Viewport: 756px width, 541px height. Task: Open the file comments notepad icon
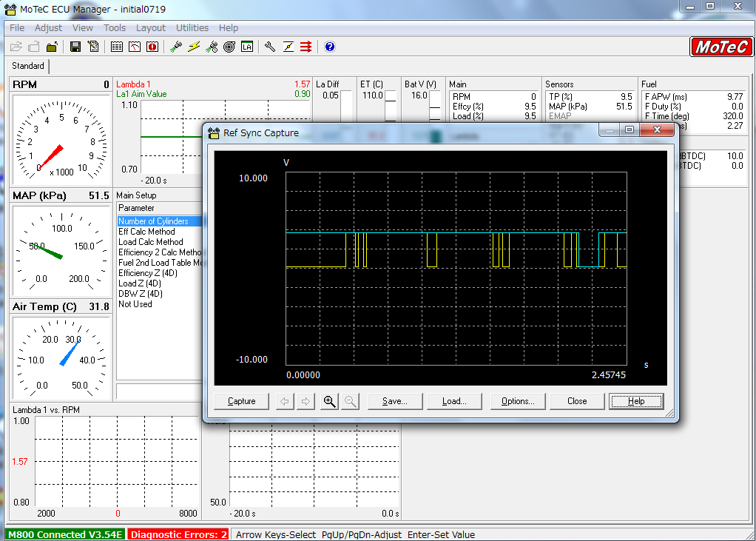[93, 47]
